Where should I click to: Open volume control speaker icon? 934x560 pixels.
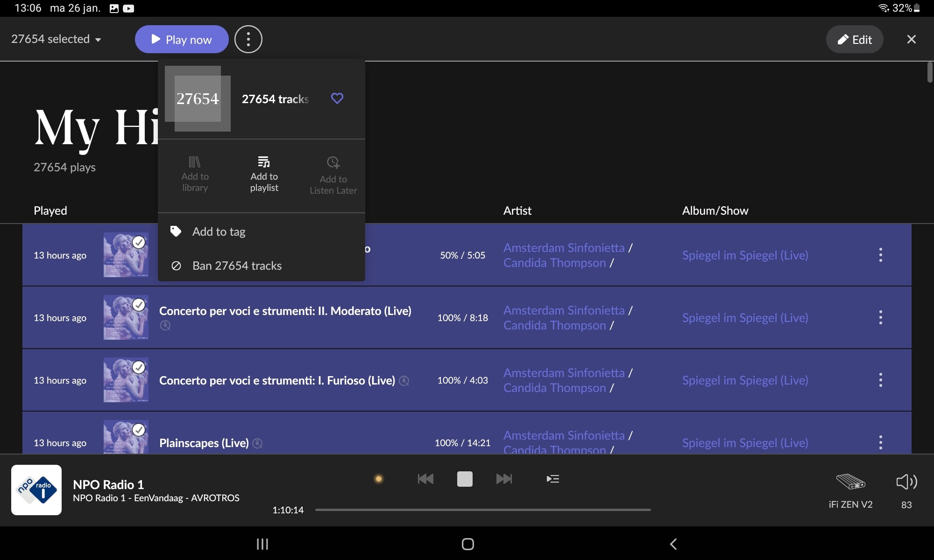coord(906,482)
